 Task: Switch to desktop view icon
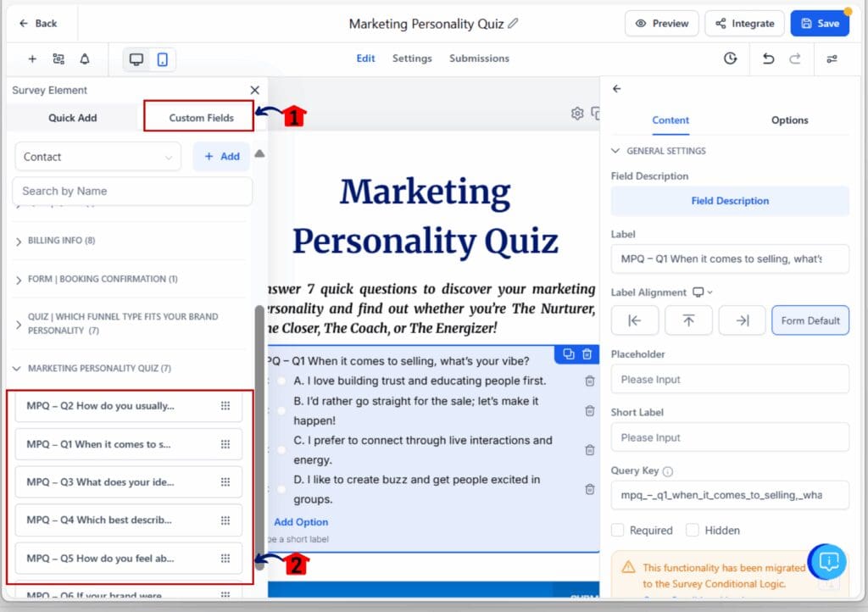click(136, 58)
